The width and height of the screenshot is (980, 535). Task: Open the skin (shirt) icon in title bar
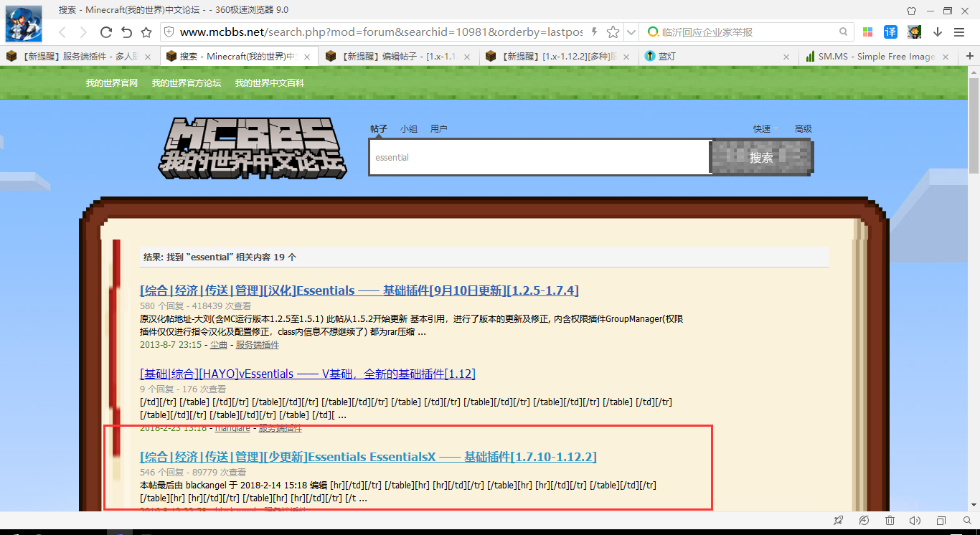click(912, 11)
